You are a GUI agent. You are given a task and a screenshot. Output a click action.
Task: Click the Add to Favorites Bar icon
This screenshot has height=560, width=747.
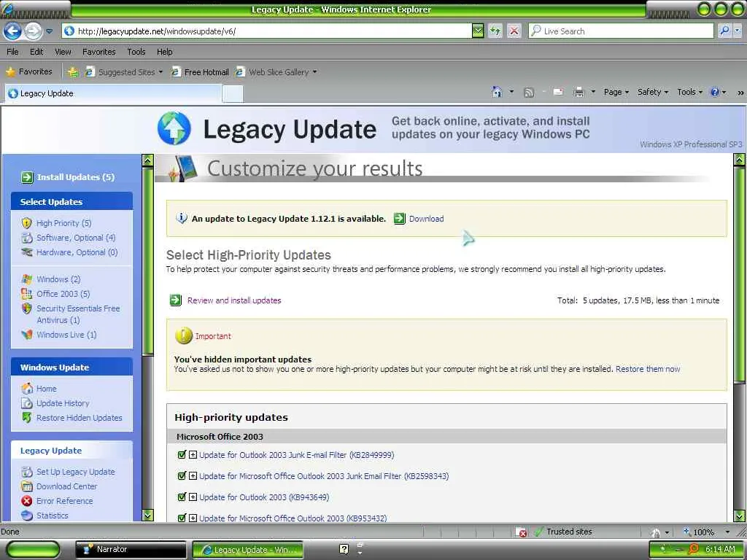pyautogui.click(x=73, y=72)
